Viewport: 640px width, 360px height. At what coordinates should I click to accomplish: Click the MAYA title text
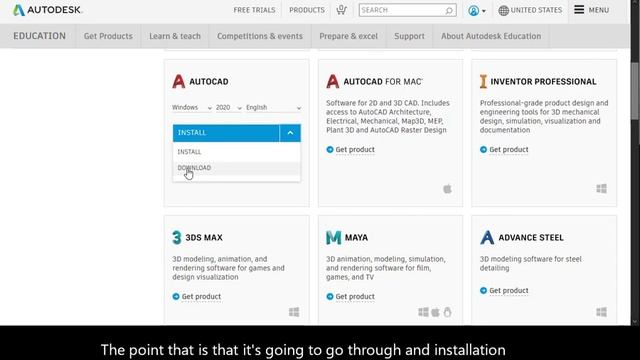356,238
